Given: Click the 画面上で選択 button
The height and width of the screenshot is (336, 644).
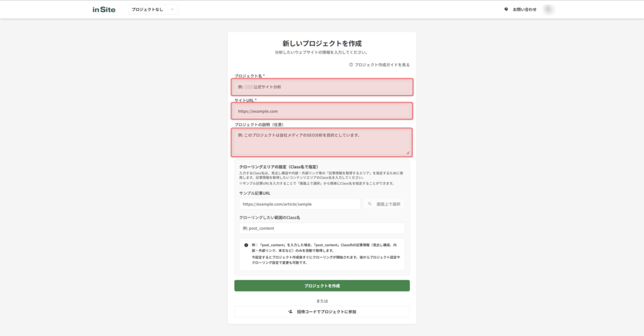Looking at the screenshot, I should pos(384,204).
